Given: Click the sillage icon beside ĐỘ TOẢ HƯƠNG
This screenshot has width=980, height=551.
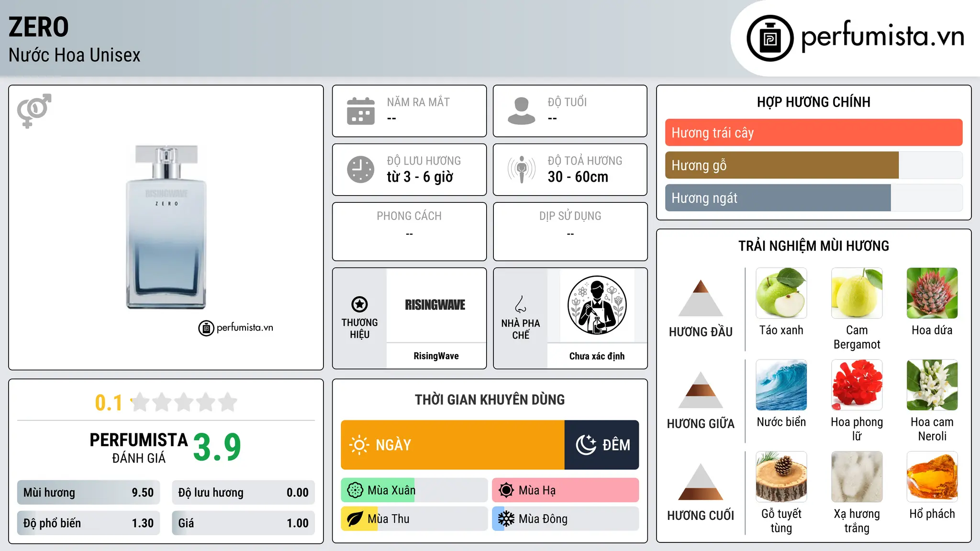Looking at the screenshot, I should (521, 169).
